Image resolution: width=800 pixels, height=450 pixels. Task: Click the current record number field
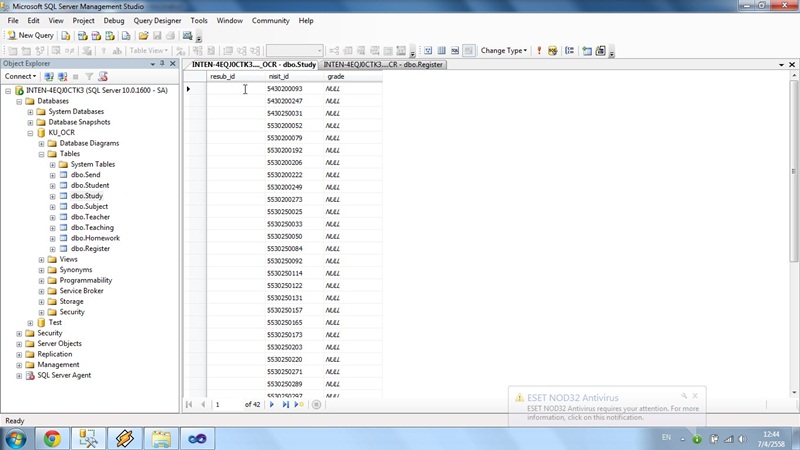point(226,404)
